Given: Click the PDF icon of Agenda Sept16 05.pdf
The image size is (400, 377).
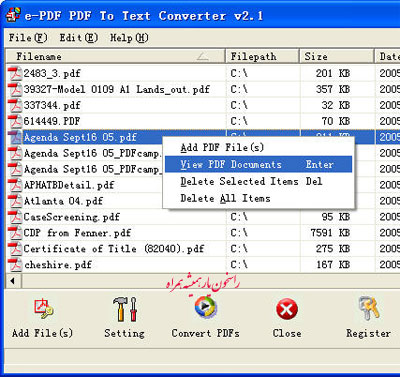Looking at the screenshot, I should pos(15,137).
